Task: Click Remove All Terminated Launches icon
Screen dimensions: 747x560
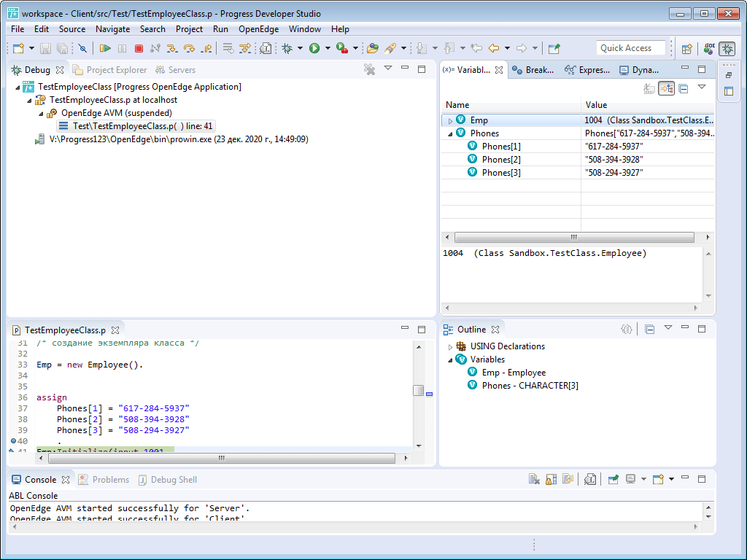Action: click(x=369, y=69)
